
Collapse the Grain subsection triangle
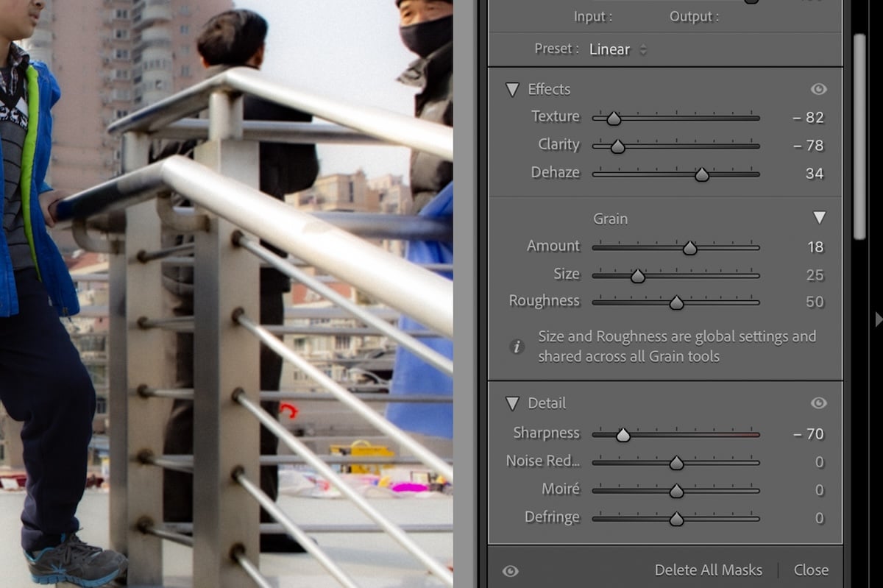818,218
